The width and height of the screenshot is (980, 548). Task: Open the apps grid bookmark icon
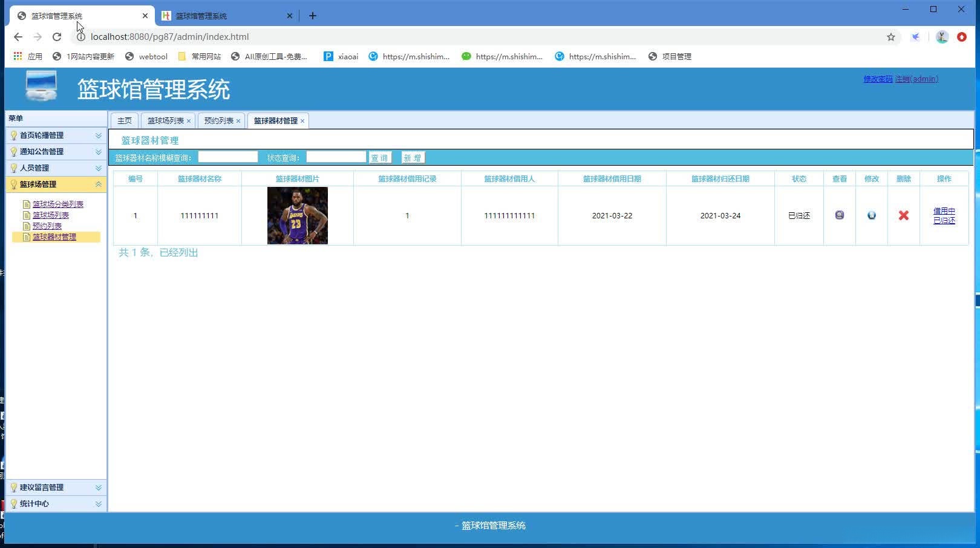(18, 56)
